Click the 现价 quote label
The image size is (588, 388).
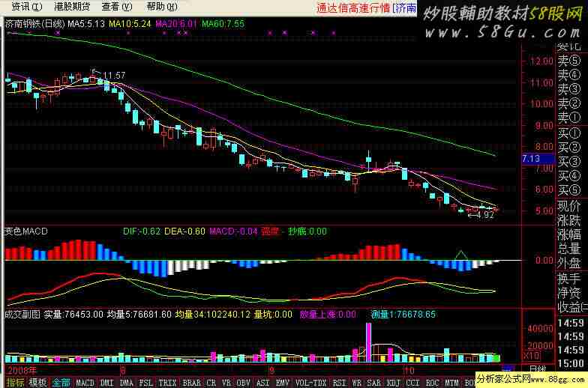568,206
